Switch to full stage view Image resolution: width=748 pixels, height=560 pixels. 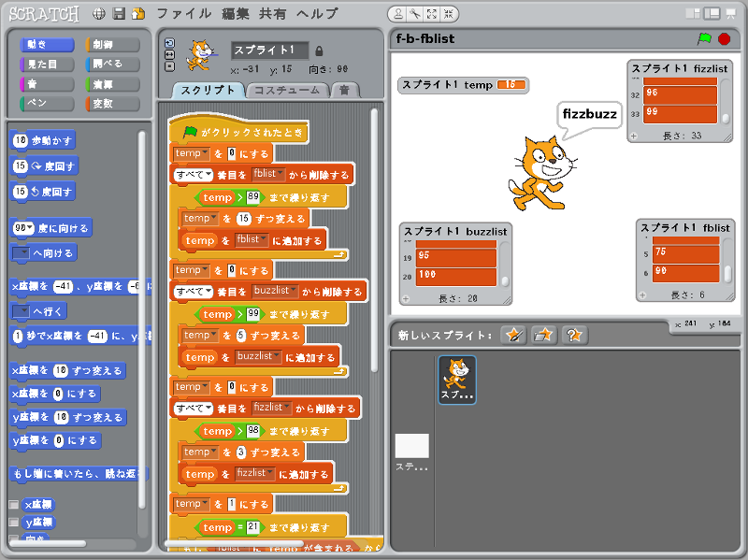click(x=712, y=14)
